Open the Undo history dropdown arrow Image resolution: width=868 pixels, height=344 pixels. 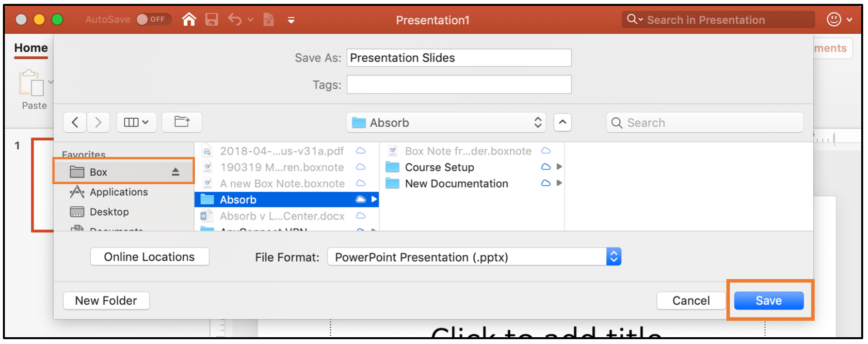point(250,20)
